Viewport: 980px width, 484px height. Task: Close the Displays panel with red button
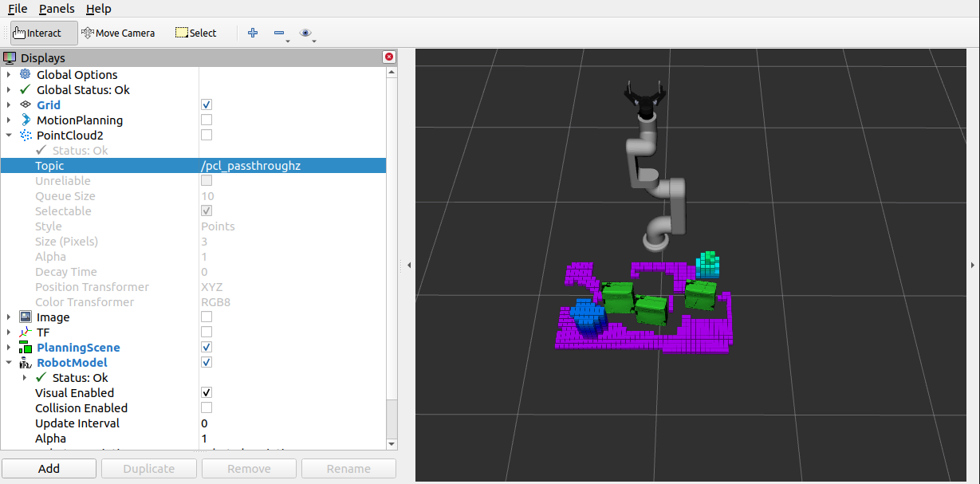(389, 57)
